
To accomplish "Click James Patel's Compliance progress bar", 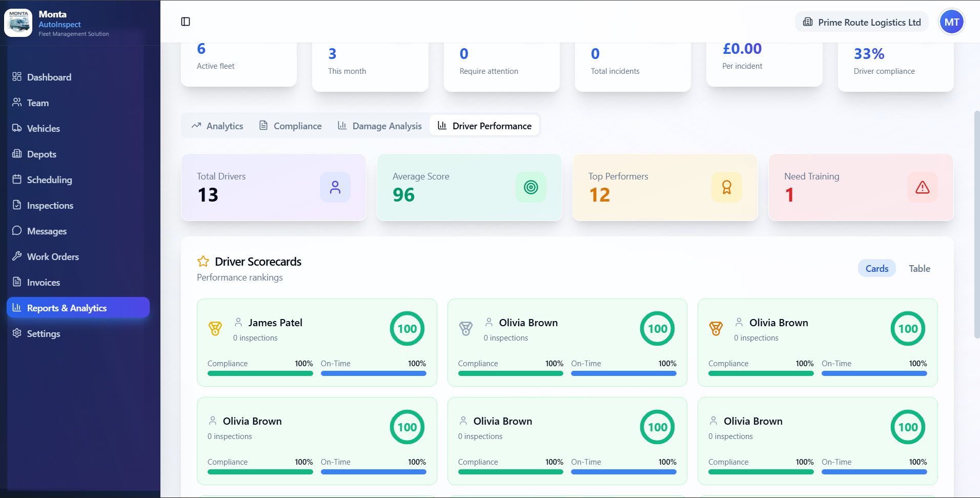I will point(260,373).
